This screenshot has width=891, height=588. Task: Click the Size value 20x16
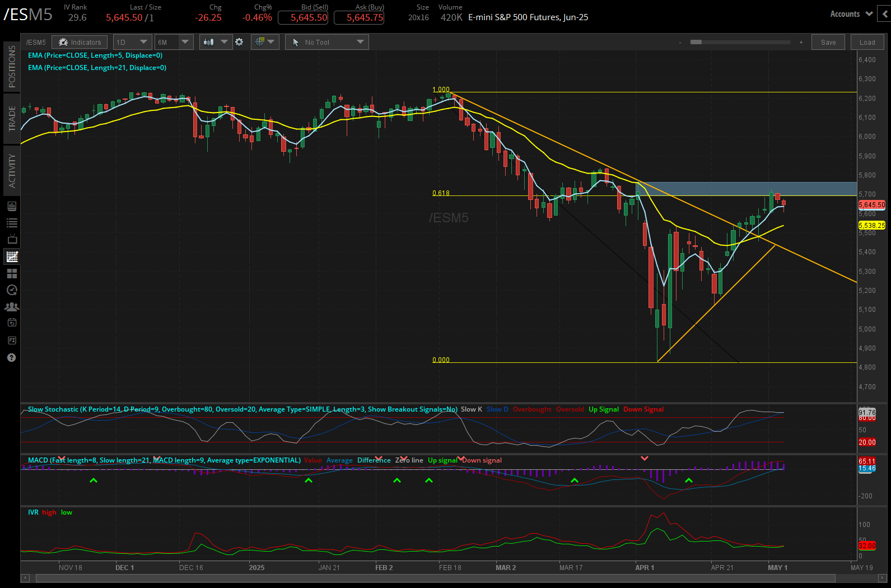(418, 17)
